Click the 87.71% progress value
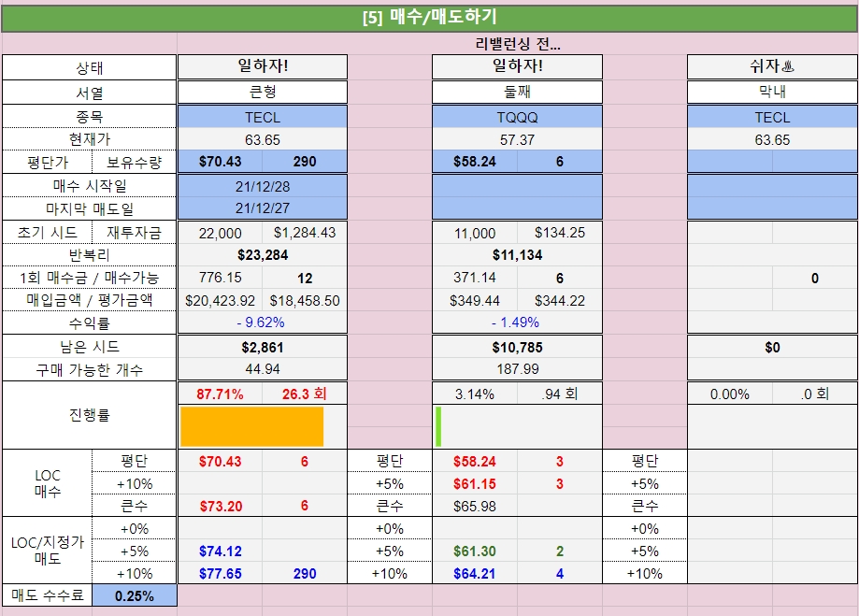The width and height of the screenshot is (859, 616). click(x=221, y=394)
